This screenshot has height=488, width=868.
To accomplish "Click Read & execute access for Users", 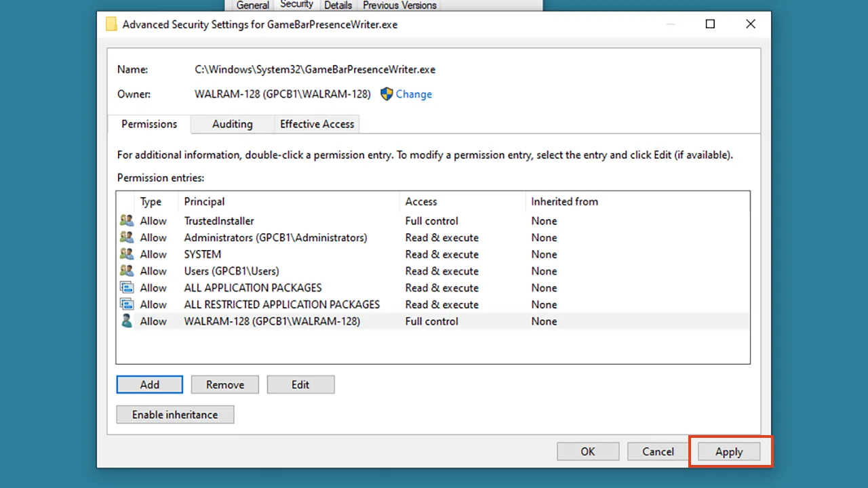I will tap(442, 271).
